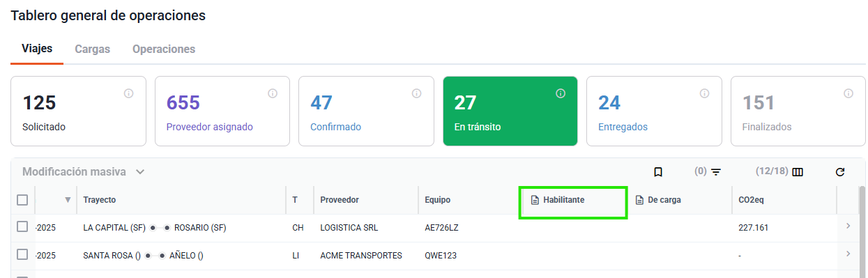Show info tooltip on Solicitado card
This screenshot has width=868, height=278.
[x=128, y=93]
